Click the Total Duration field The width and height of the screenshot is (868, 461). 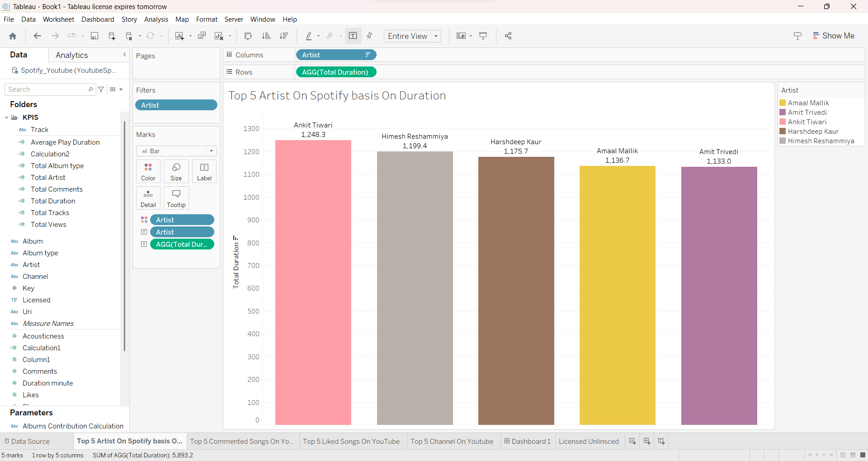coord(53,201)
